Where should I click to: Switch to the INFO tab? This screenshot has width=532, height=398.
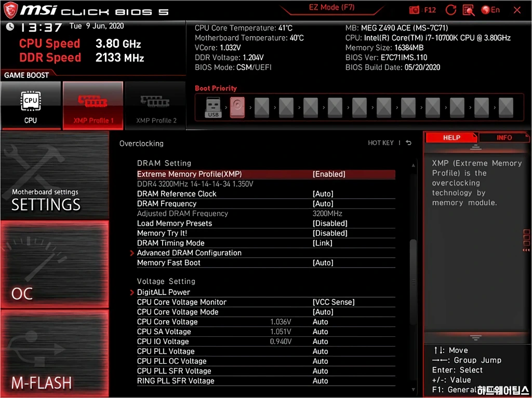[x=503, y=138]
